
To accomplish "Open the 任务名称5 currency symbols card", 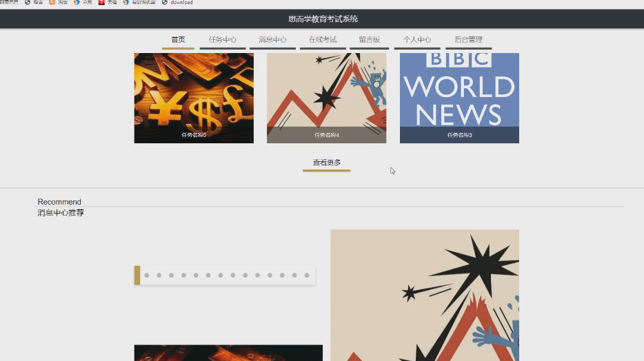I will (194, 98).
